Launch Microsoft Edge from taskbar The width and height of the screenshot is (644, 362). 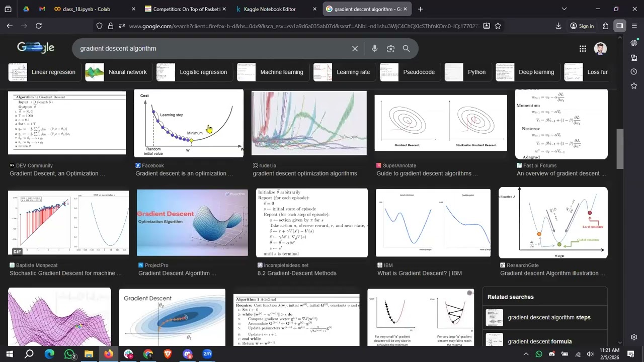click(x=49, y=354)
